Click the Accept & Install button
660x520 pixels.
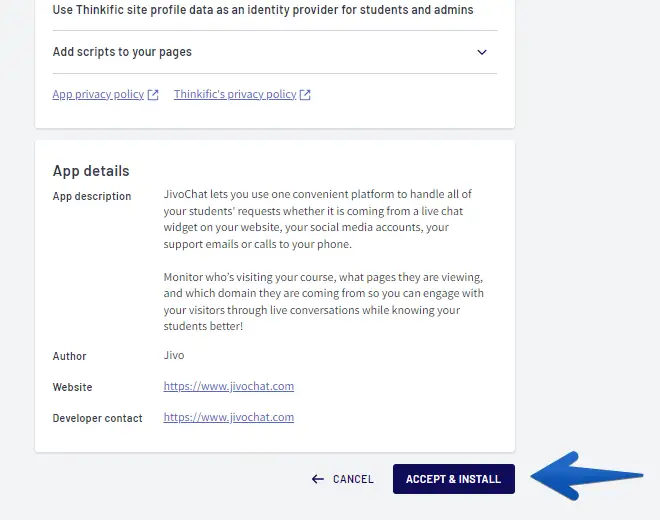[x=453, y=479]
